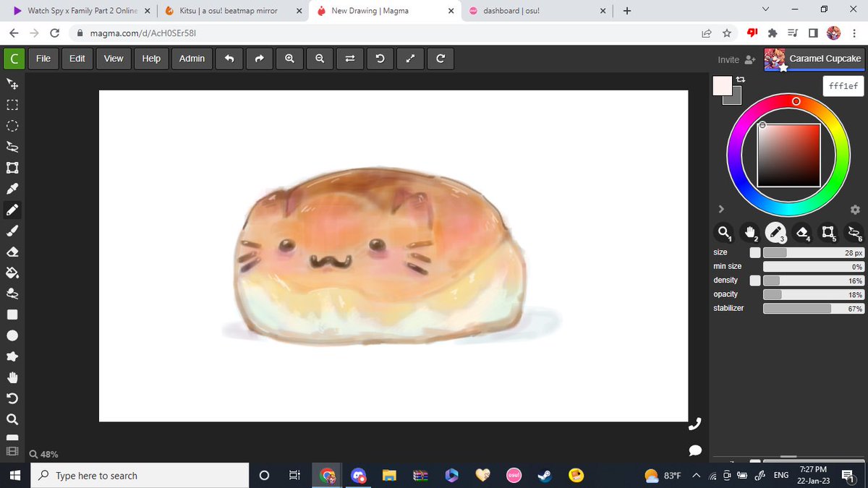Viewport: 868px width, 488px height.
Task: Toggle the size jitter checkbox
Action: tap(754, 252)
